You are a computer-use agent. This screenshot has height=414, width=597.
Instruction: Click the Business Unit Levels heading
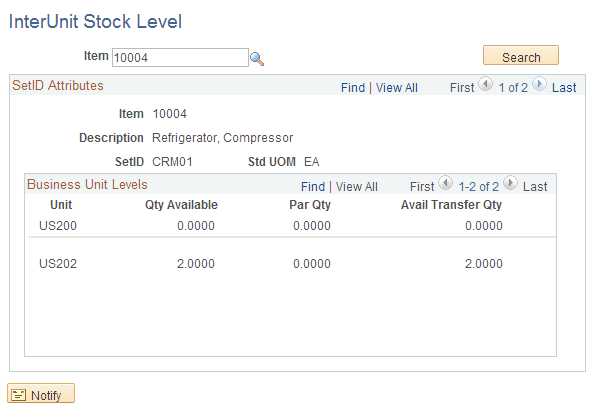87,184
